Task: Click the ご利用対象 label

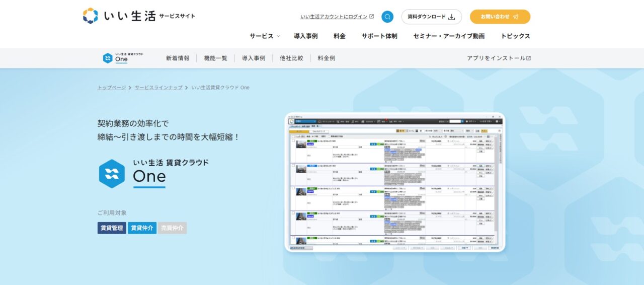Action: pyautogui.click(x=112, y=212)
